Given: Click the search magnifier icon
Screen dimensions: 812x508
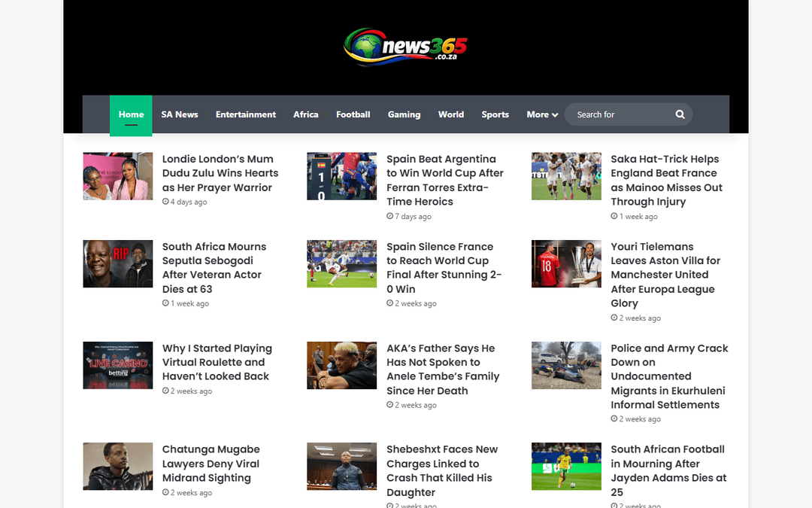Looking at the screenshot, I should [x=680, y=114].
